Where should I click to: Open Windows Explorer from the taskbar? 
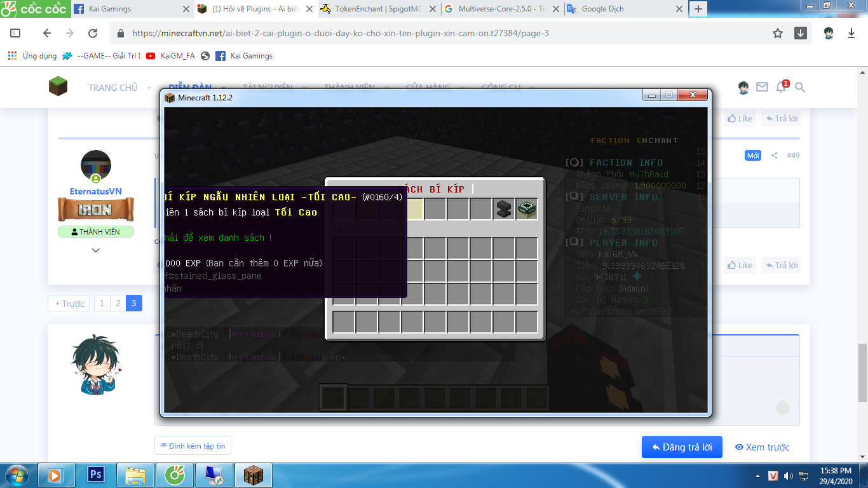[x=135, y=475]
